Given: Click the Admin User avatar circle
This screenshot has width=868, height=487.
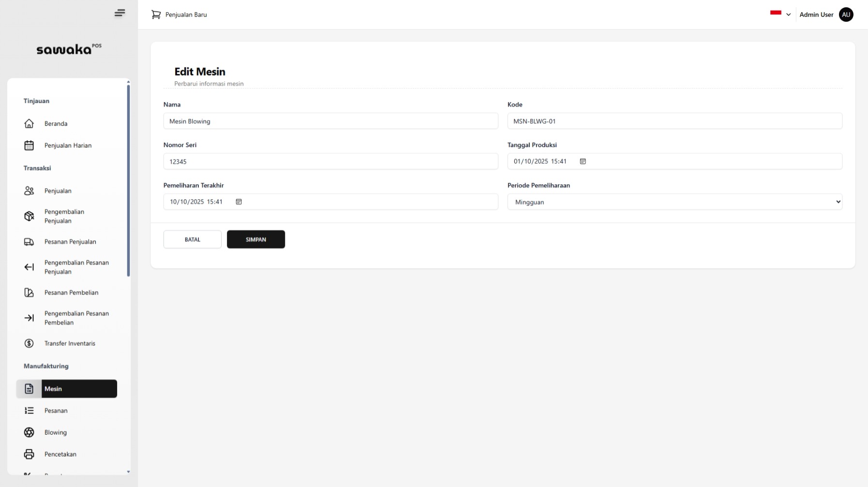Looking at the screenshot, I should [846, 15].
